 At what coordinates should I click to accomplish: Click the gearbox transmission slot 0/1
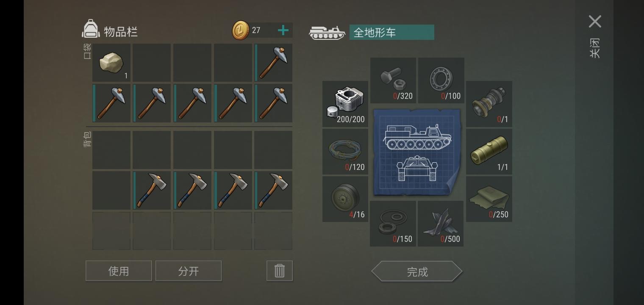point(489,104)
